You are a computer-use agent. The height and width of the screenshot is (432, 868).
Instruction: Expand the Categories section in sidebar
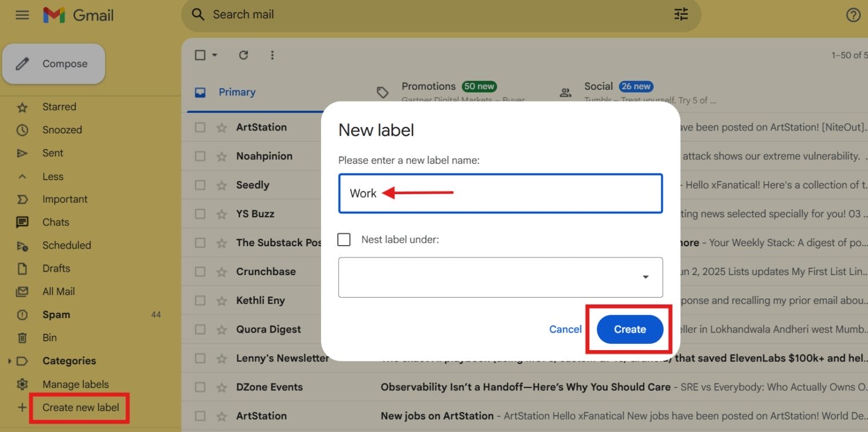[x=8, y=360]
